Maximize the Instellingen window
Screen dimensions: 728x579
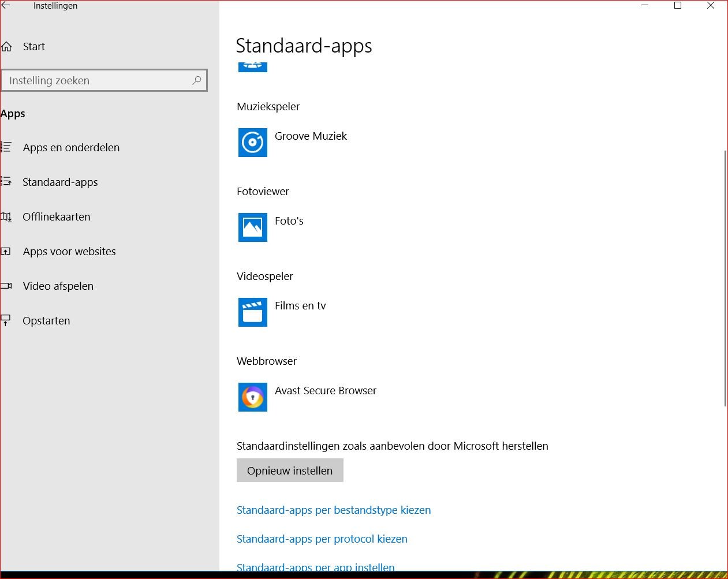678,6
